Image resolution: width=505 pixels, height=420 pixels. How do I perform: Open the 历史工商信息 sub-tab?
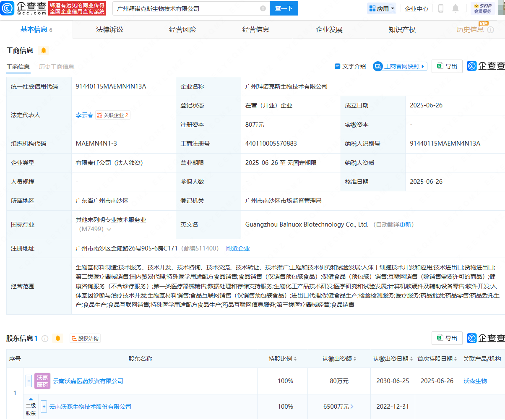[57, 66]
